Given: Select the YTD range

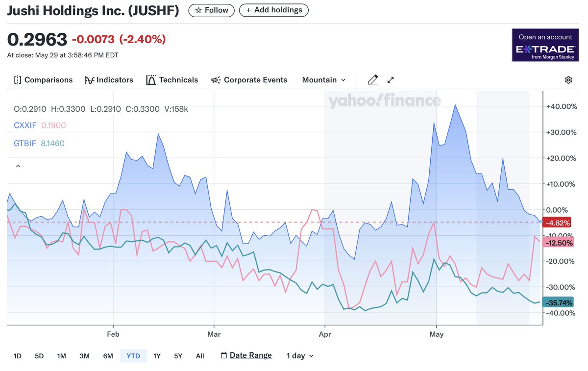Looking at the screenshot, I should [x=133, y=356].
